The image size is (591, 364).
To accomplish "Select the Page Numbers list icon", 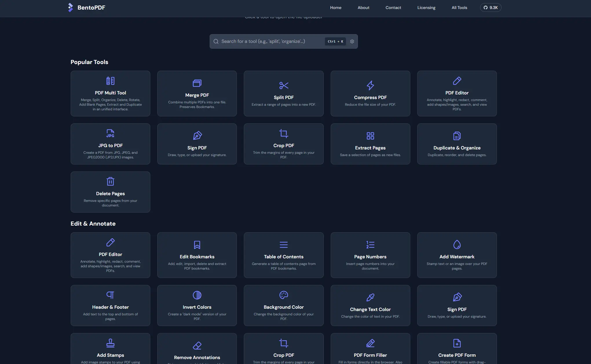I will coord(370,245).
